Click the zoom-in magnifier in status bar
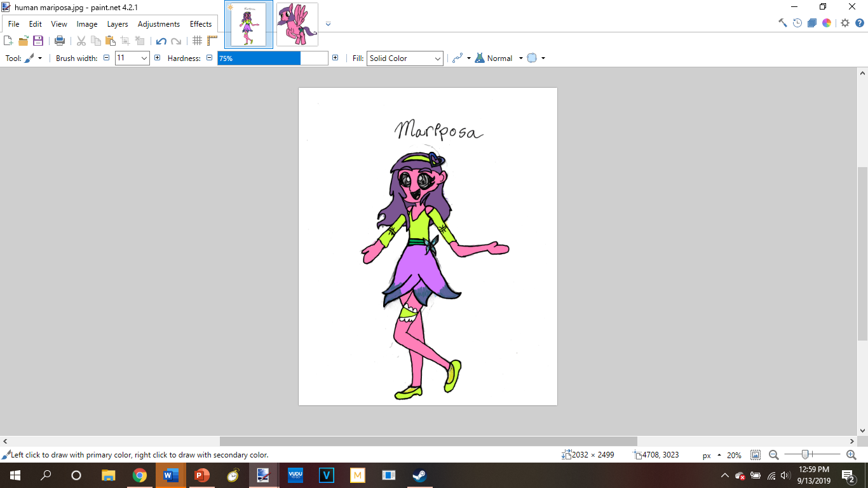This screenshot has width=868, height=488. pyautogui.click(x=851, y=455)
